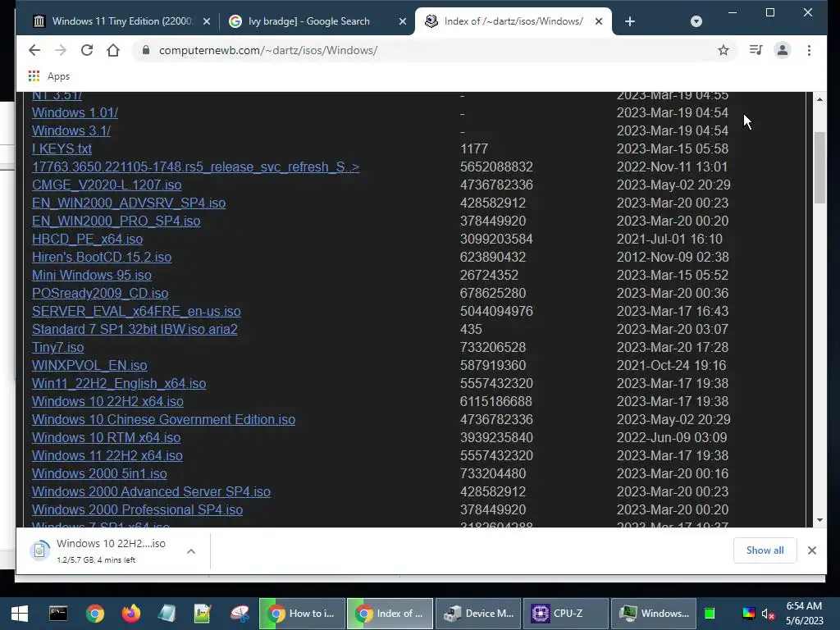Viewport: 840px width, 630px height.
Task: Open the Apps shortcut in bookmarks bar
Action: 49,76
